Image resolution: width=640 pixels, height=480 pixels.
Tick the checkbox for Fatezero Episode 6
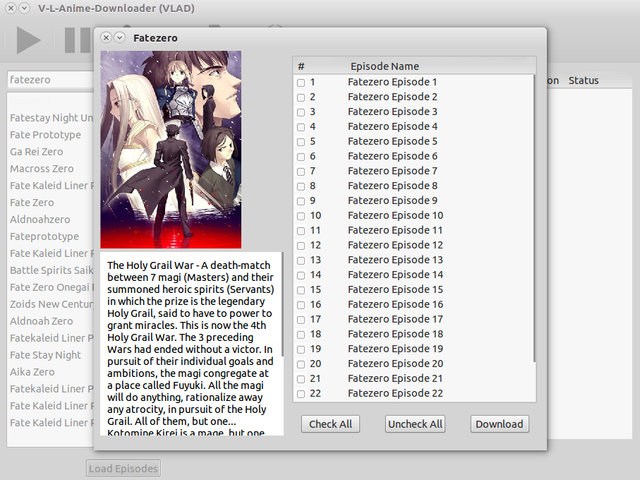301,157
